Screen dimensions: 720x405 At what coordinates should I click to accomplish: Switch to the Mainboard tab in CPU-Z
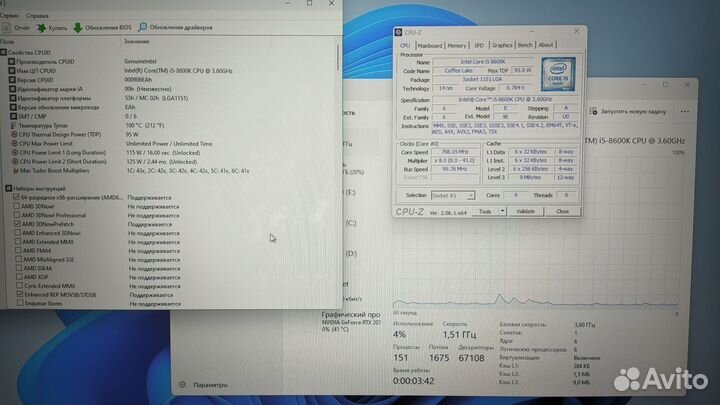click(430, 45)
